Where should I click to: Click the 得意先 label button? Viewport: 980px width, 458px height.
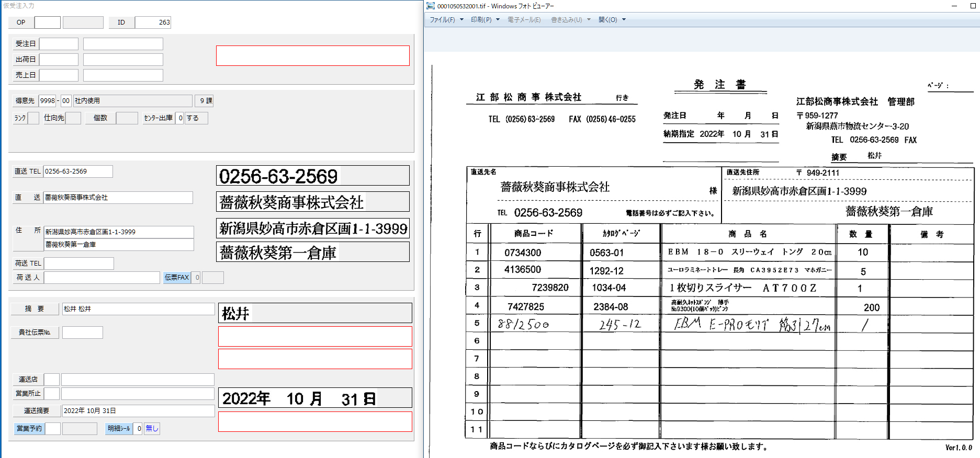pyautogui.click(x=25, y=101)
